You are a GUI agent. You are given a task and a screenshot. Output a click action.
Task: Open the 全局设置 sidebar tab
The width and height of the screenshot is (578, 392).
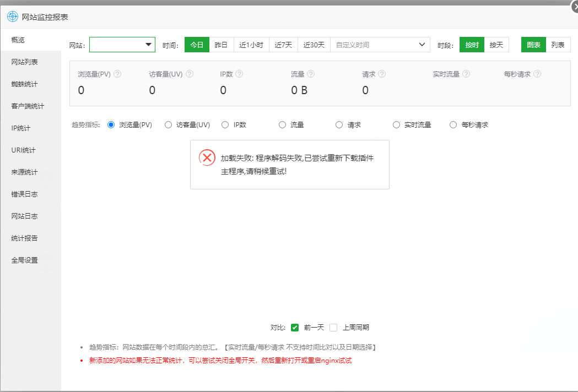(x=31, y=260)
